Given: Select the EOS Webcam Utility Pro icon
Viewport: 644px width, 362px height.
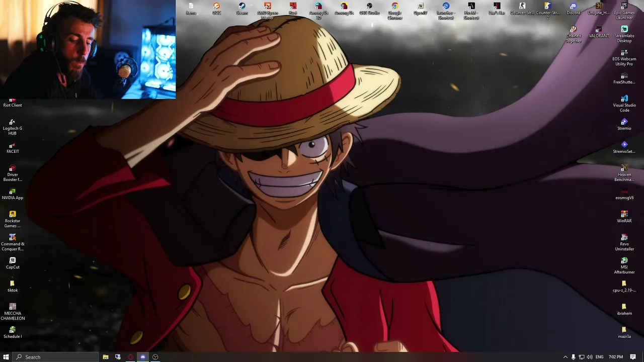Looking at the screenshot, I should click(624, 57).
